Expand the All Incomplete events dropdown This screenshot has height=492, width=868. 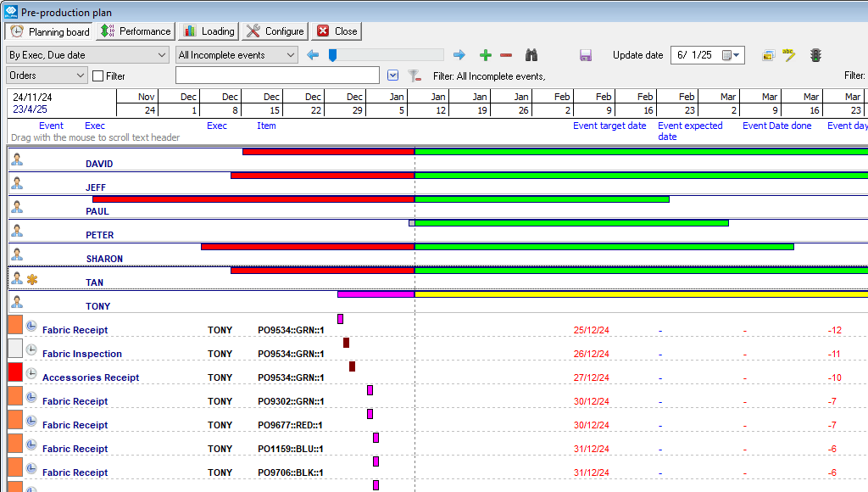pos(236,55)
